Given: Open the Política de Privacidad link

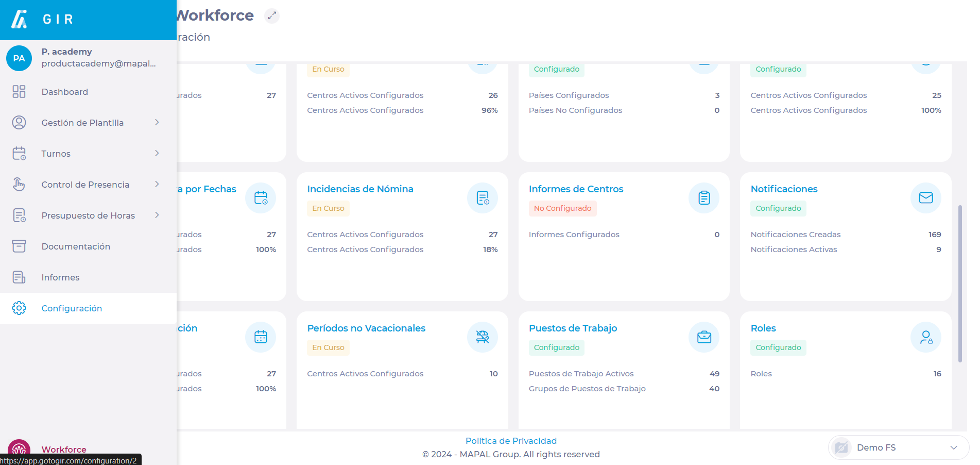Looking at the screenshot, I should click(x=511, y=441).
